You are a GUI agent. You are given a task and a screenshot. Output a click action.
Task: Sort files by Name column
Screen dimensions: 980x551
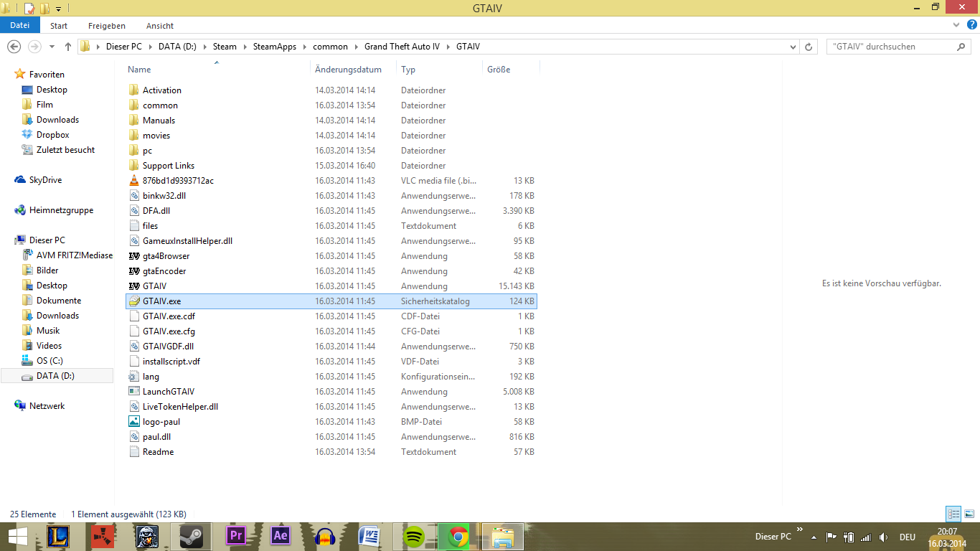[x=139, y=70]
